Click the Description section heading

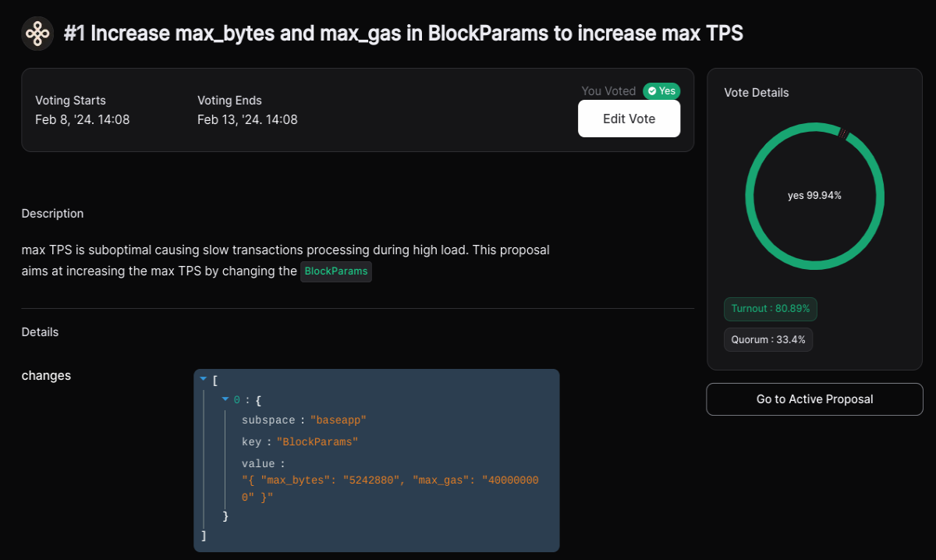52,214
